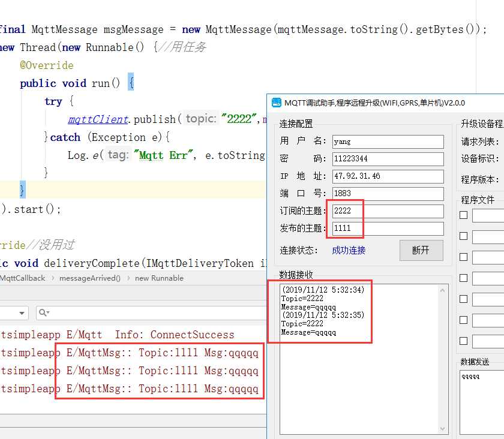Check the fifth 程序文件 checkbox

(x=463, y=299)
